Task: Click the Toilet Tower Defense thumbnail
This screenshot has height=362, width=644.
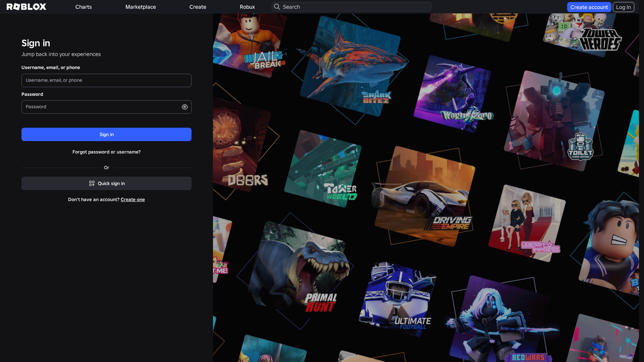Action: pos(554,121)
